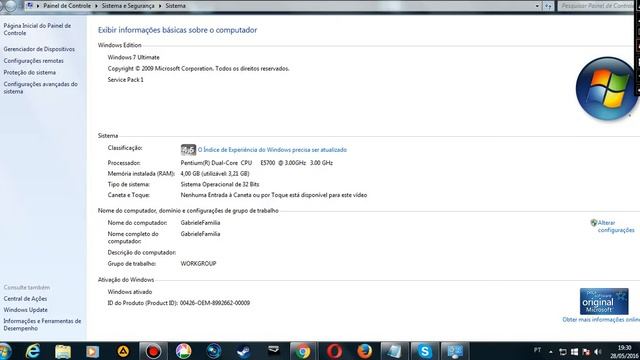Image resolution: width=640 pixels, height=360 pixels.
Task: Click Obter mais informações online link
Action: pyautogui.click(x=601, y=320)
